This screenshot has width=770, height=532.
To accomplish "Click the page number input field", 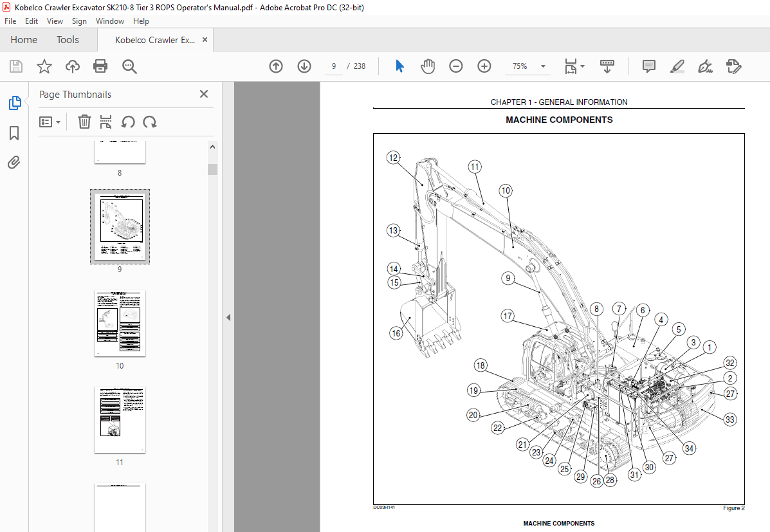I will 333,66.
